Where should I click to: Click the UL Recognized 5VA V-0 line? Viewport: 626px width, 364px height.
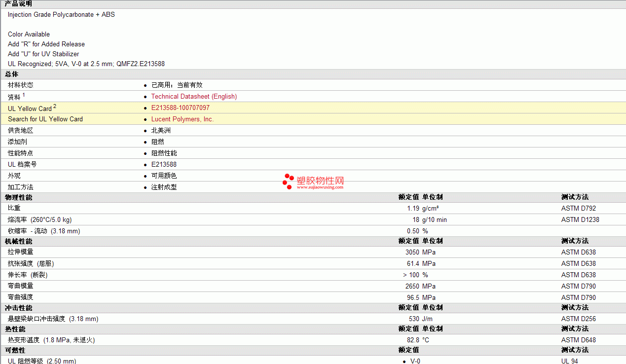tap(86, 64)
